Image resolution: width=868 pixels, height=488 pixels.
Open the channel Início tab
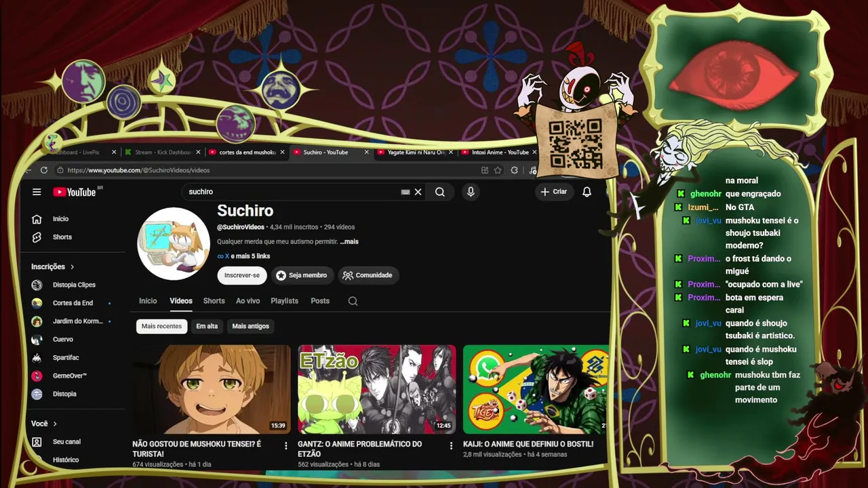pyautogui.click(x=148, y=301)
